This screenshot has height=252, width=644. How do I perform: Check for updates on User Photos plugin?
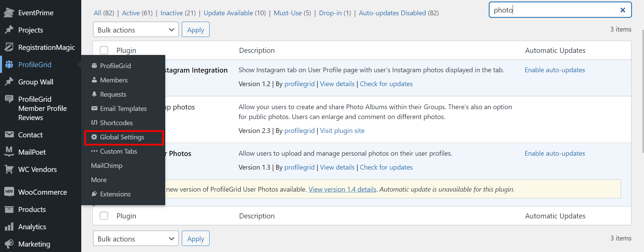coord(386,167)
